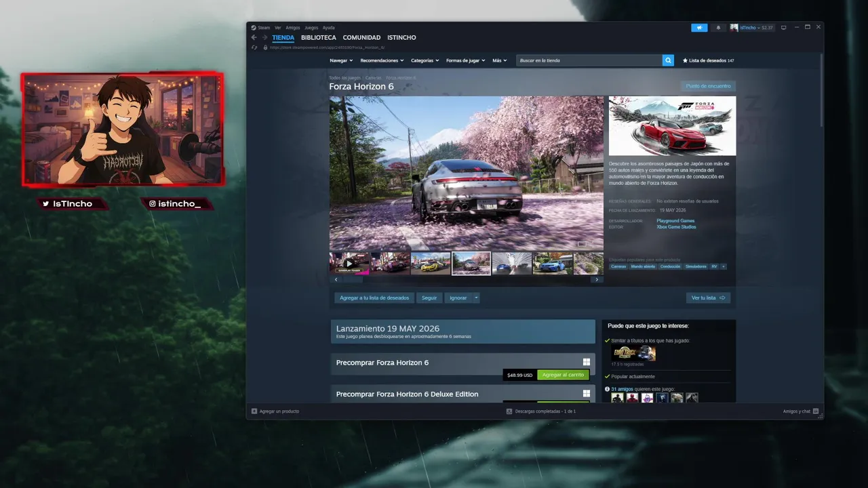Image resolution: width=868 pixels, height=488 pixels.
Task: Click the Simuladores tag
Action: [x=696, y=266]
